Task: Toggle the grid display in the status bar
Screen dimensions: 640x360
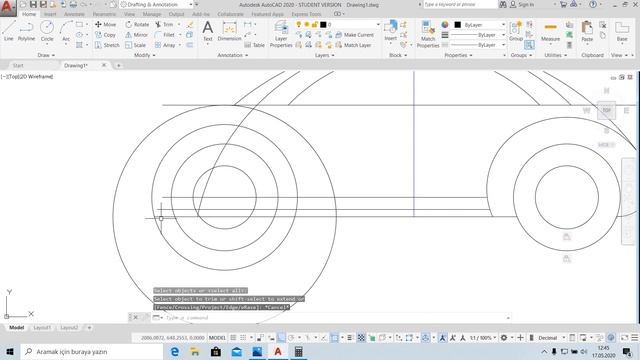Action: pyautogui.click(x=233, y=338)
